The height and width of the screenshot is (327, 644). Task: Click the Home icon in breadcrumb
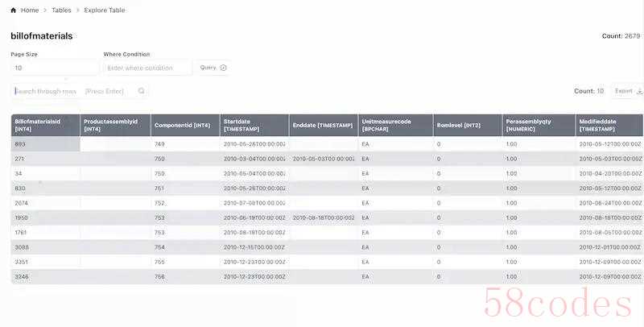coord(14,10)
